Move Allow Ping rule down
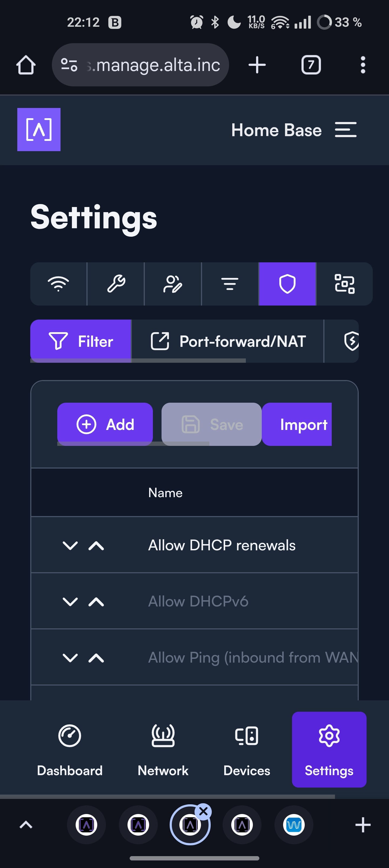The image size is (389, 868). point(70,657)
